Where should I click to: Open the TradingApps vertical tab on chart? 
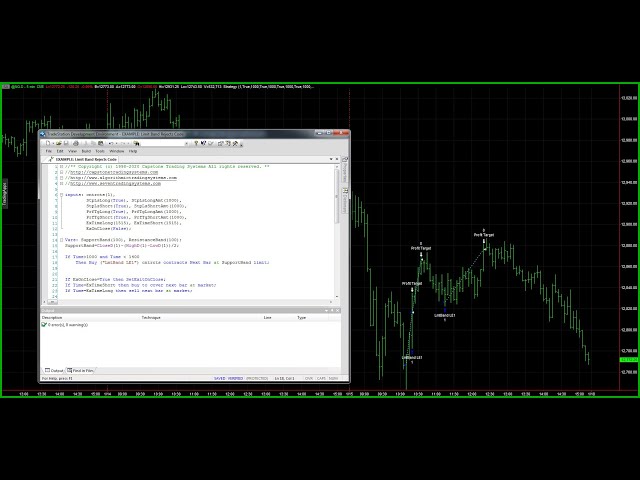(4, 193)
